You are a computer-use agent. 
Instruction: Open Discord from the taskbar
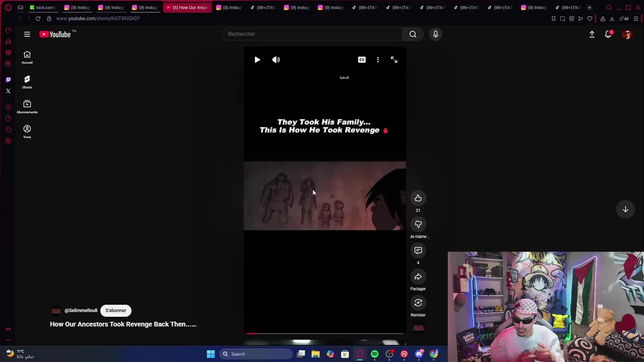(419, 354)
